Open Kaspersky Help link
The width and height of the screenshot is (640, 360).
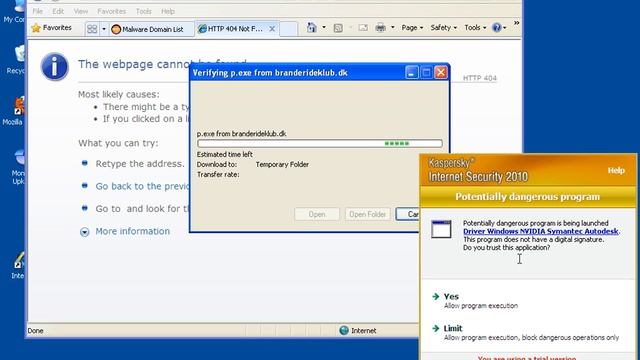[616, 170]
